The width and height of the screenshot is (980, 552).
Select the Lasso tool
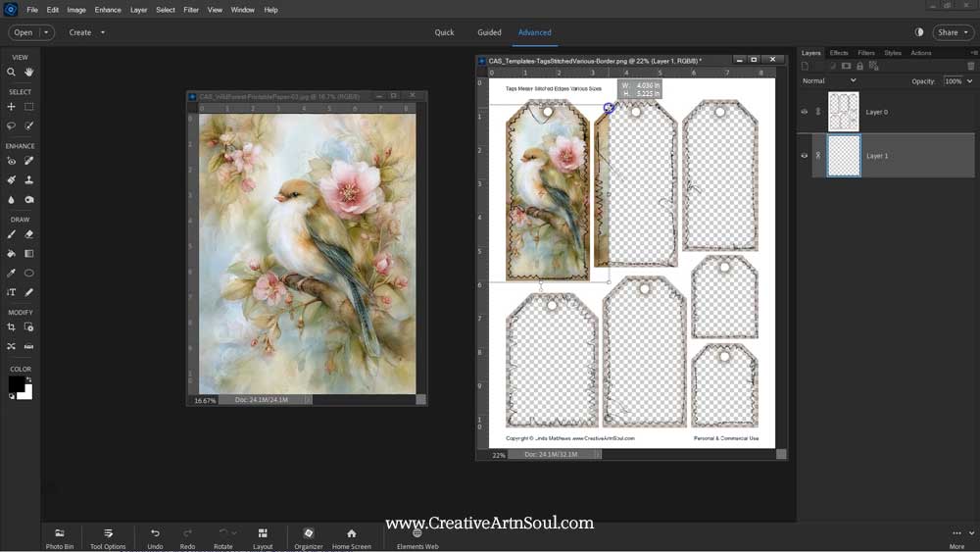pos(11,125)
